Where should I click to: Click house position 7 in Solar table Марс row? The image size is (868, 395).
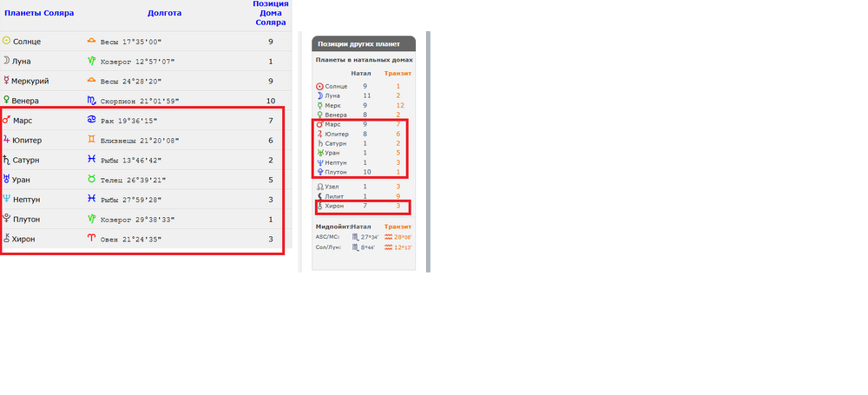pos(271,120)
